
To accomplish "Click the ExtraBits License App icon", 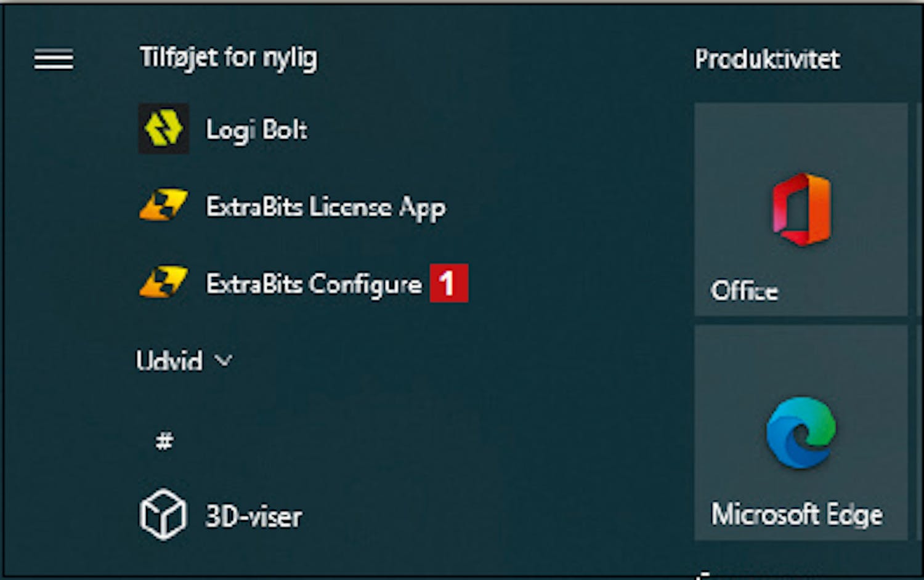I will 163,206.
